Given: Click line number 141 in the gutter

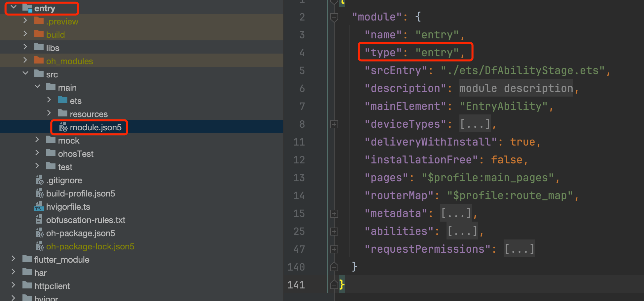Looking at the screenshot, I should click(x=296, y=285).
